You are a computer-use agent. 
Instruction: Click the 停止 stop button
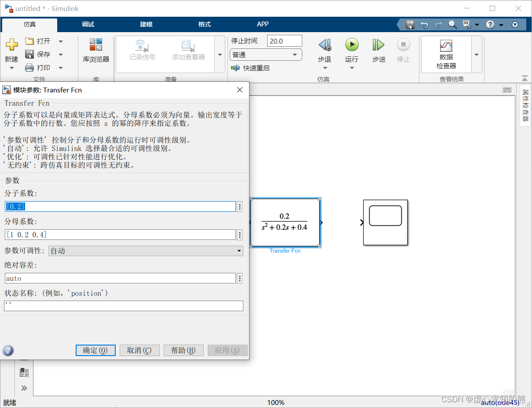click(x=404, y=50)
